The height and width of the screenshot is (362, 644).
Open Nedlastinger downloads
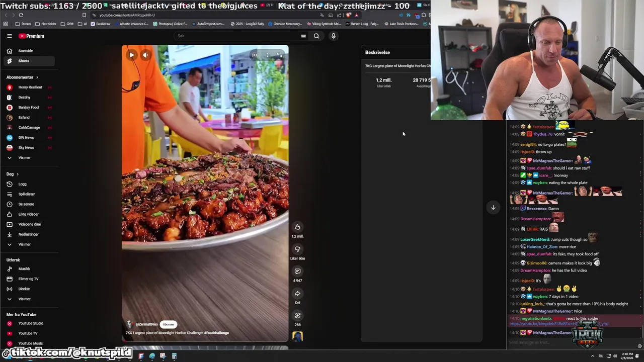tap(28, 234)
